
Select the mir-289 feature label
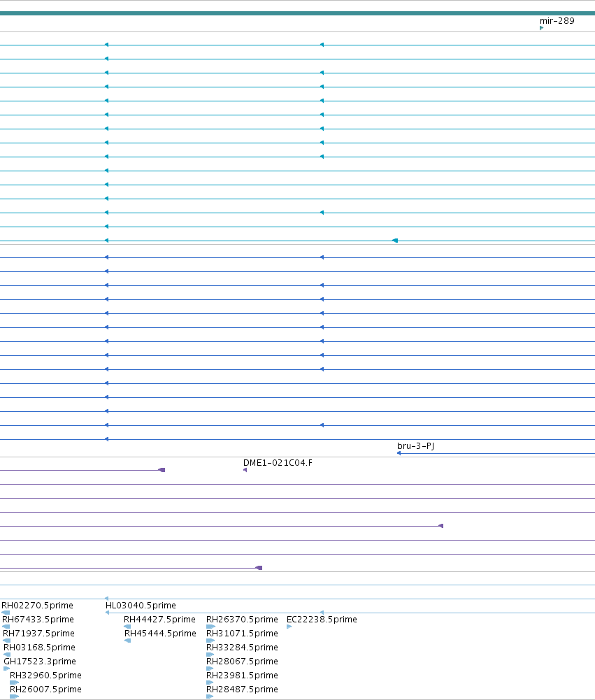click(x=557, y=20)
